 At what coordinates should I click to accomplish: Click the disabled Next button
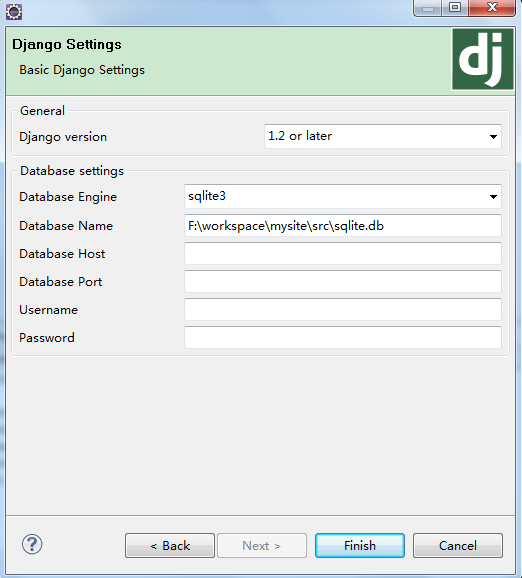coord(262,545)
